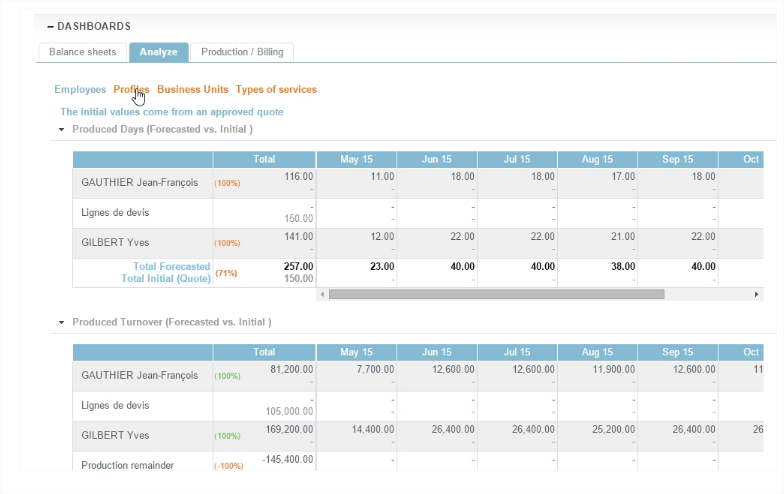Collapse the Produced Days section triangle
The image size is (784, 494).
tap(61, 130)
